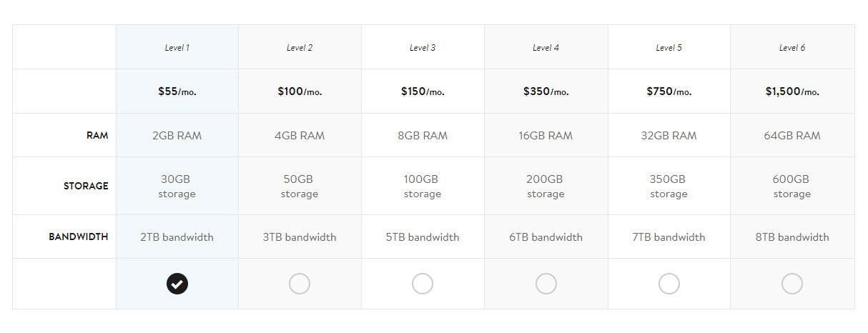Screen dimensions: 868x333
Task: Click the 200GB storage cell
Action: click(546, 186)
